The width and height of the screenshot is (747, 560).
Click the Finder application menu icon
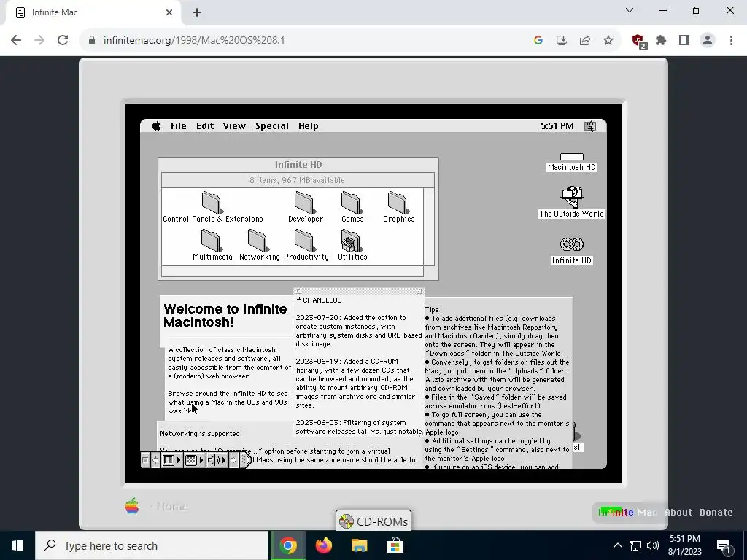coord(590,125)
